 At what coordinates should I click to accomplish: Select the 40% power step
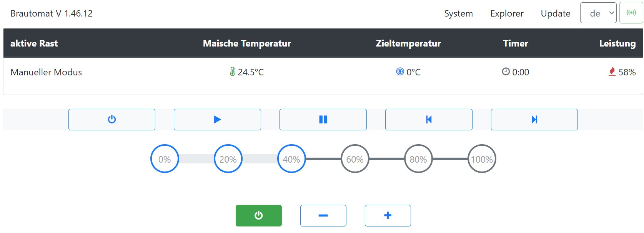[291, 159]
